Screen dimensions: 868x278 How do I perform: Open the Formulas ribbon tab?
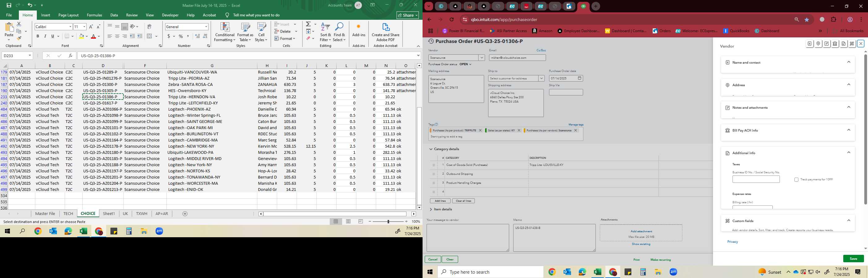coord(94,15)
